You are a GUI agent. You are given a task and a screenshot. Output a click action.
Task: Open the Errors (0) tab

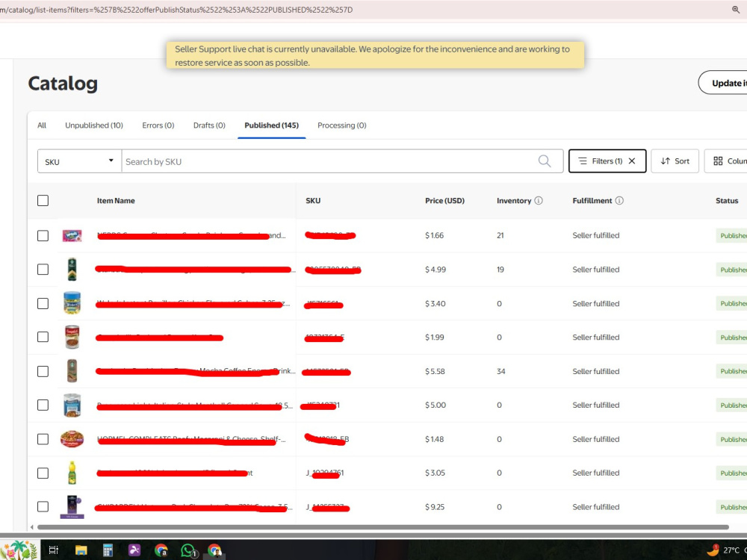pos(158,125)
